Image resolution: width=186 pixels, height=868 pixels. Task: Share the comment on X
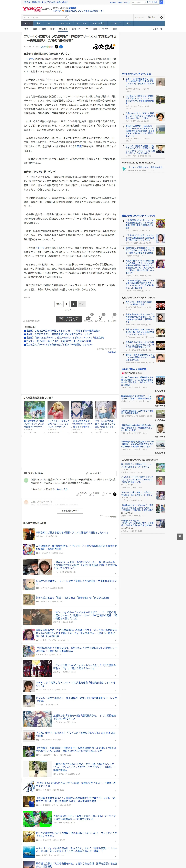pos(115,494)
